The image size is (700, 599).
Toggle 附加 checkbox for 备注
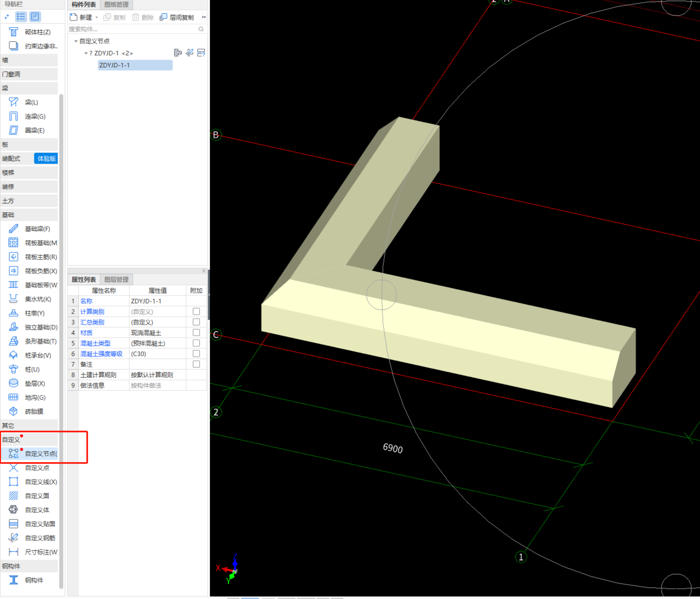pyautogui.click(x=196, y=364)
